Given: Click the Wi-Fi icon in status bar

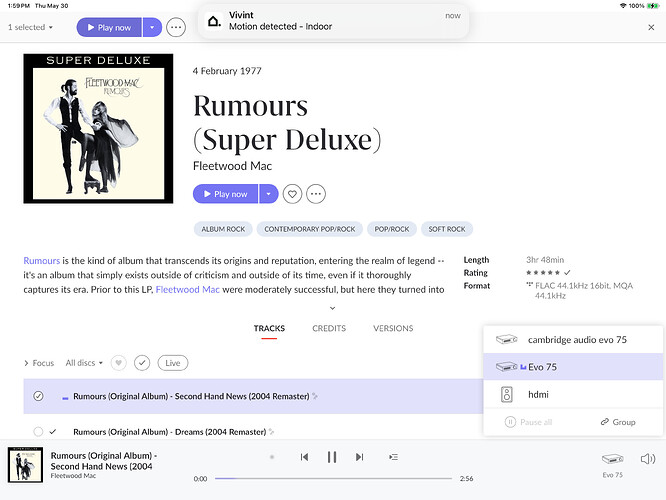Looking at the screenshot, I should [x=623, y=6].
